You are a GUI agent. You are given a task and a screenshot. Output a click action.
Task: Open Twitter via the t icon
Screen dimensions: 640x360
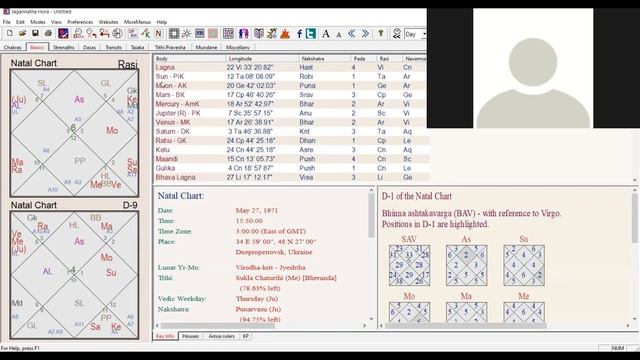pos(311,33)
